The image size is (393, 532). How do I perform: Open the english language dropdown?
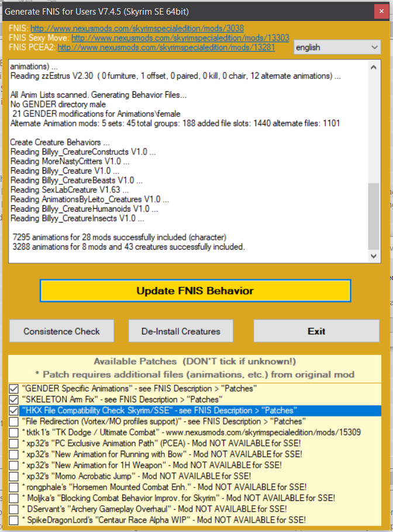(x=337, y=47)
